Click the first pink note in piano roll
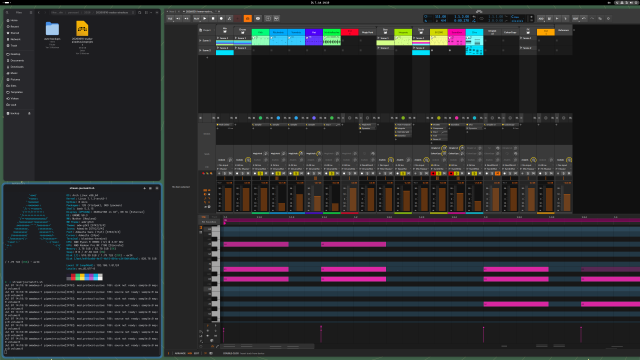 pyautogui.click(x=256, y=244)
